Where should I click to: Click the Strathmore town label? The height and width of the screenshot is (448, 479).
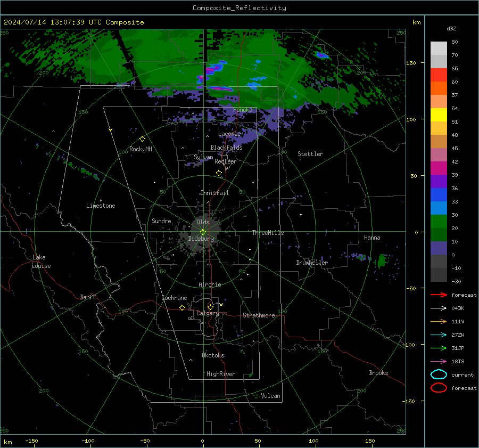pyautogui.click(x=259, y=315)
